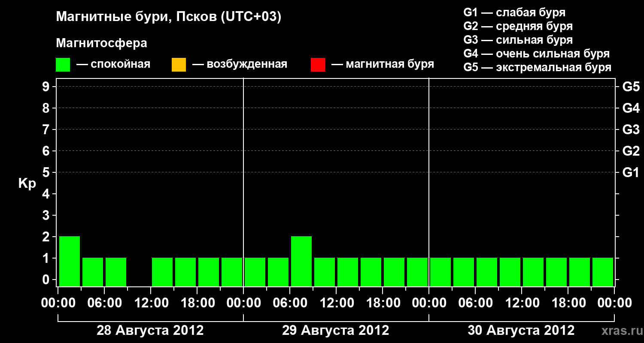Click the 12:00–15:00 bar on 30 August
Viewport: 644px width, 343px height.
[533, 272]
